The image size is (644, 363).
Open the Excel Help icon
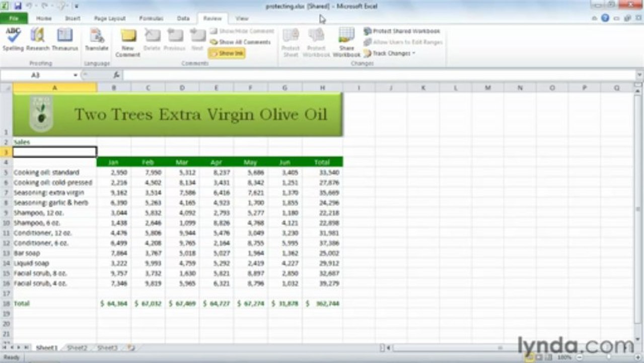point(605,18)
